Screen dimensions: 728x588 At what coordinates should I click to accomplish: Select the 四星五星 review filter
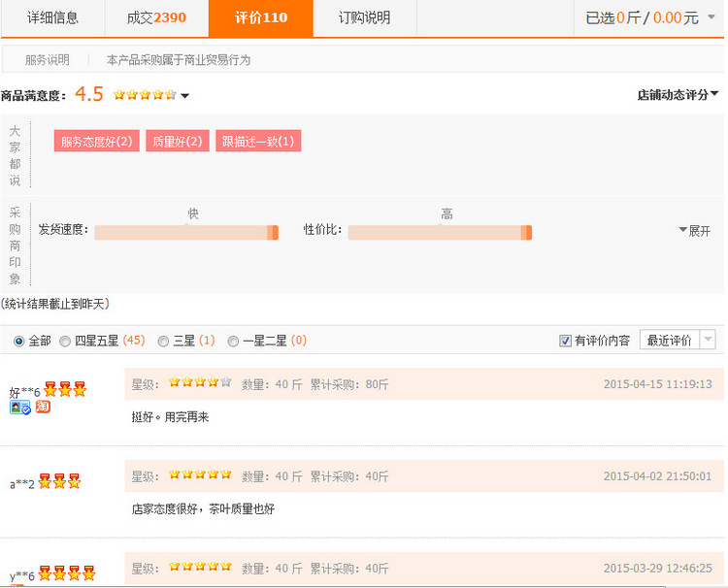(x=65, y=341)
